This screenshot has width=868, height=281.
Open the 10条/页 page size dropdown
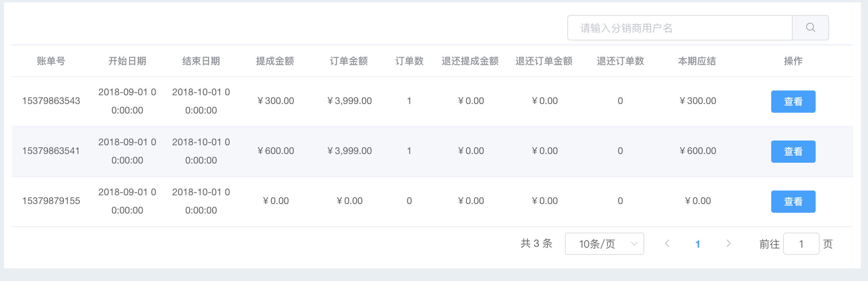(x=604, y=244)
